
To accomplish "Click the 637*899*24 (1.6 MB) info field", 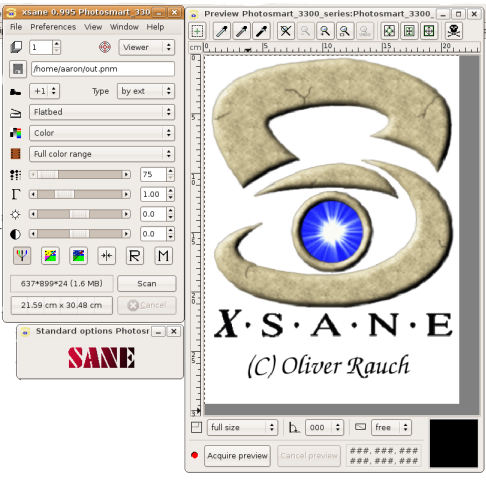I will [x=62, y=284].
